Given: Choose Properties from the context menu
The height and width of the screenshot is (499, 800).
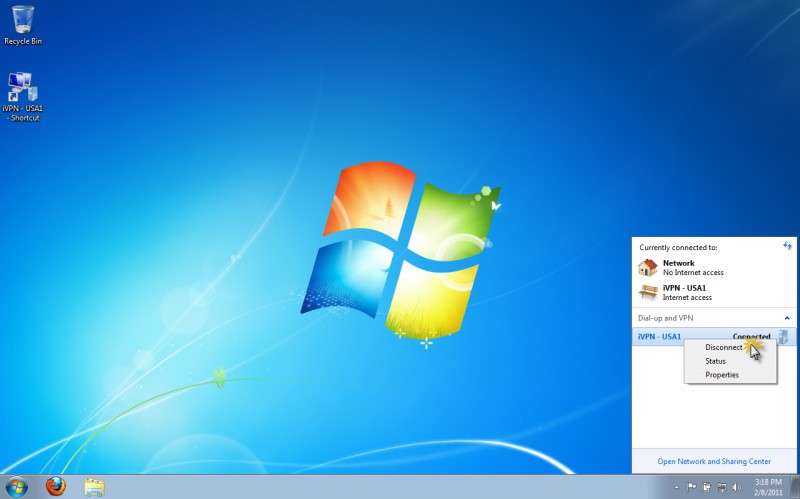Looking at the screenshot, I should pos(722,375).
